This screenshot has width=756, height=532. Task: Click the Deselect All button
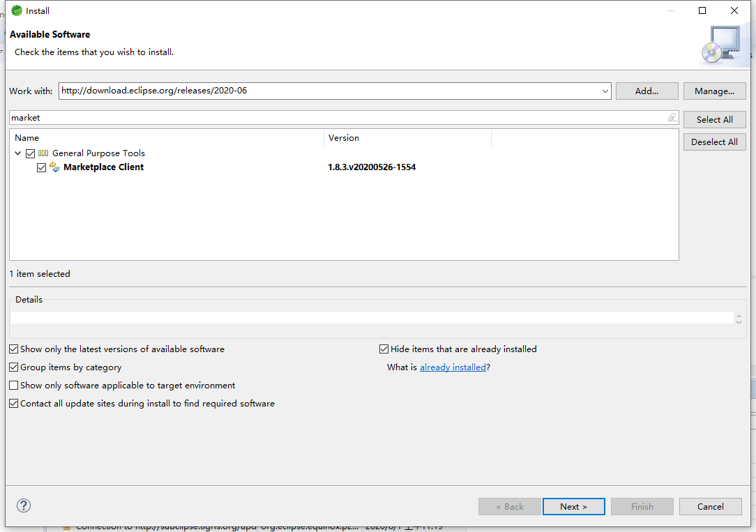(714, 142)
